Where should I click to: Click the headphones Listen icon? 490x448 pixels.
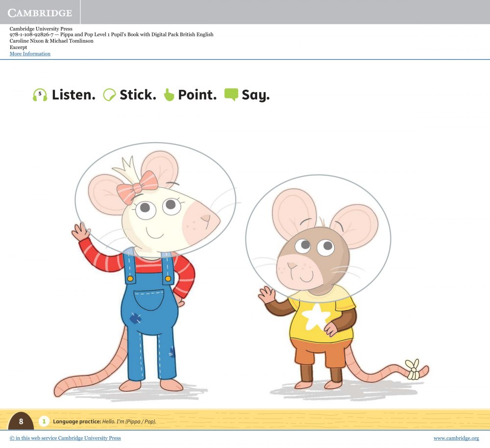pyautogui.click(x=40, y=95)
